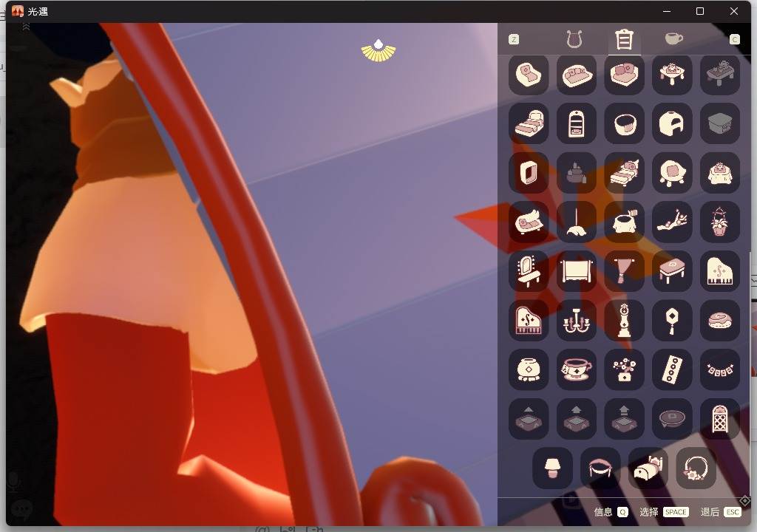Select the flower vase icon
The image size is (757, 532).
click(624, 369)
